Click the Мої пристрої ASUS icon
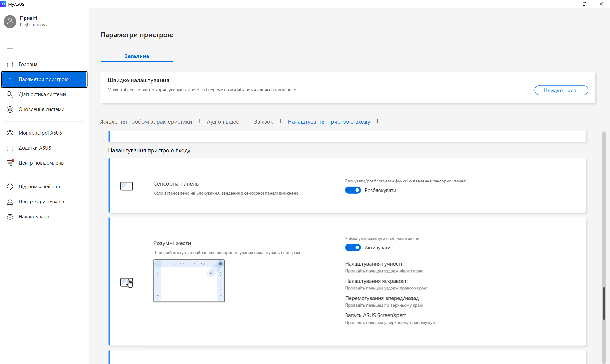Image resolution: width=610 pixels, height=364 pixels. 10,133
